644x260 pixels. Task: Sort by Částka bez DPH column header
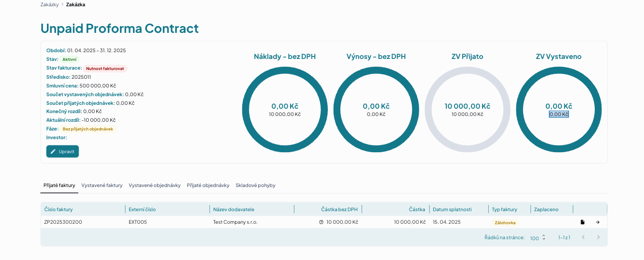(x=339, y=209)
